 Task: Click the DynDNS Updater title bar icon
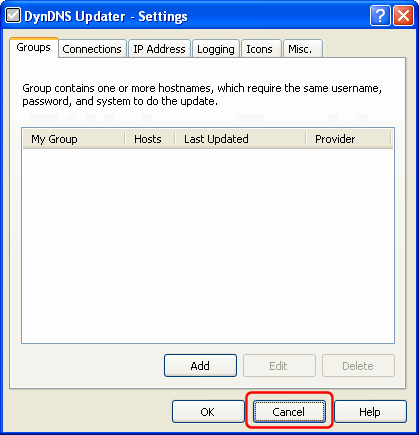13,16
